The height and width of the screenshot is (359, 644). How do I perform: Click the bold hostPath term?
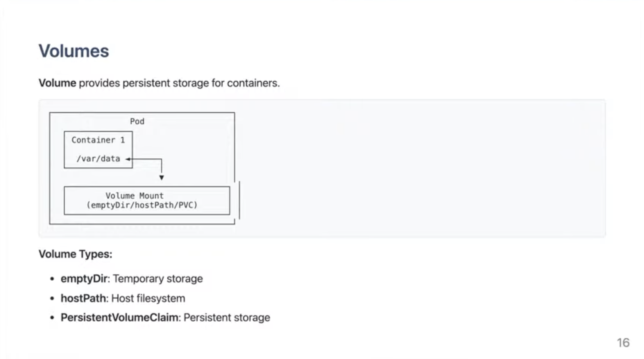[x=83, y=298]
